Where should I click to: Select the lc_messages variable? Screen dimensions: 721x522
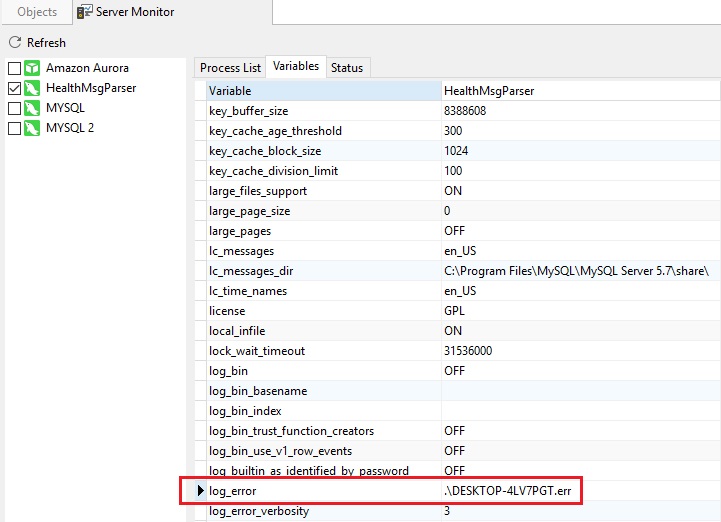[241, 251]
